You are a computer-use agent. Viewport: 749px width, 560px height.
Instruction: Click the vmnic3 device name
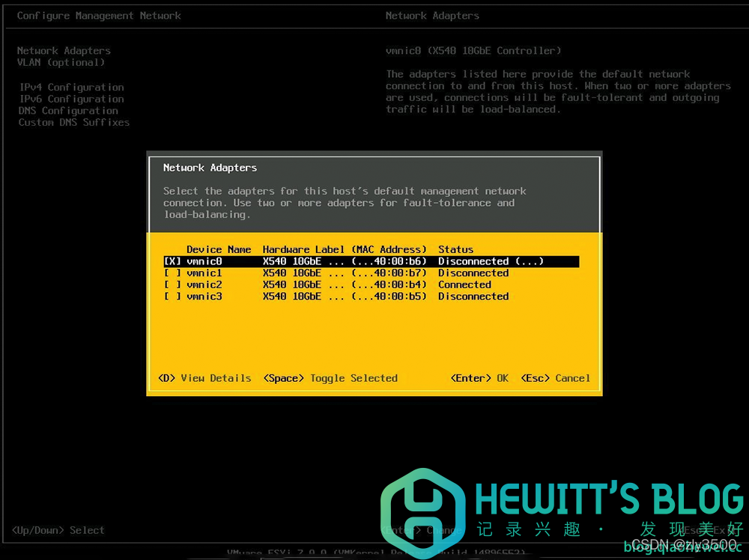tap(204, 296)
